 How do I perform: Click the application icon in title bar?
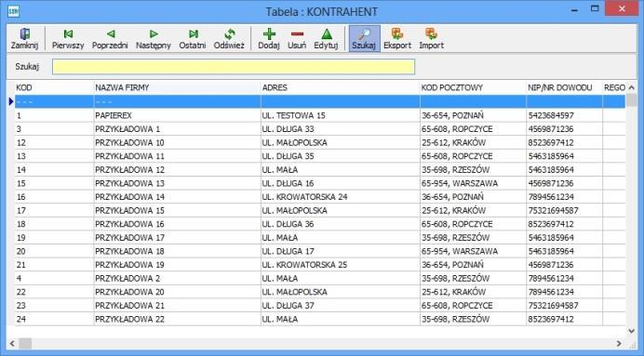(13, 11)
